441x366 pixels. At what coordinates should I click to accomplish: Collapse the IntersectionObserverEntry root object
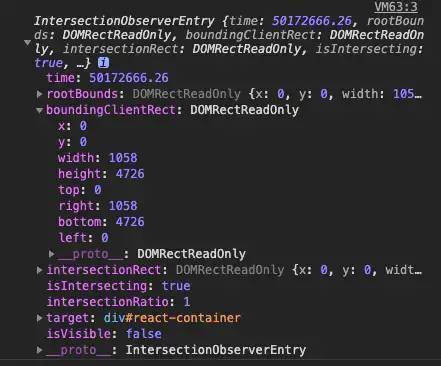[x=28, y=43]
